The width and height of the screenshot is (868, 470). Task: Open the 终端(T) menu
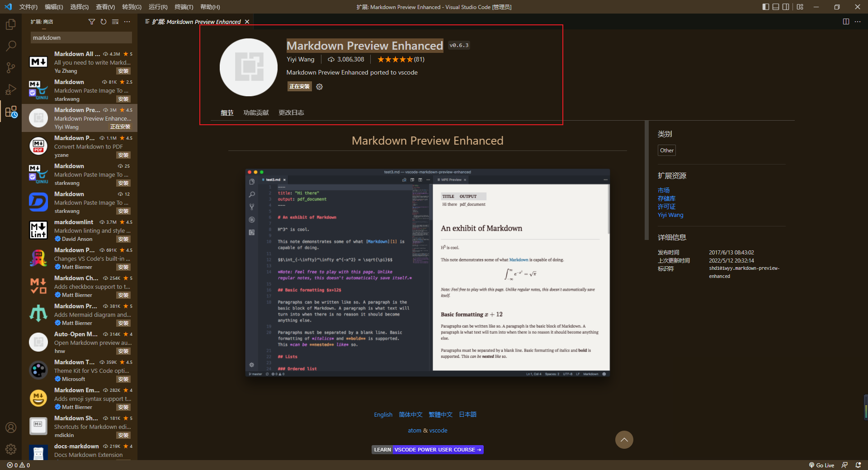point(184,7)
